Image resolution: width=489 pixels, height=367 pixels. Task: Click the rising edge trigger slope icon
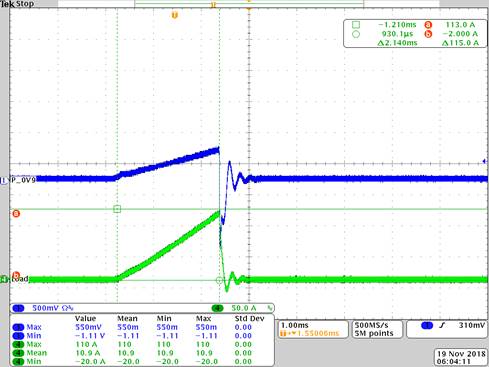[x=442, y=325]
